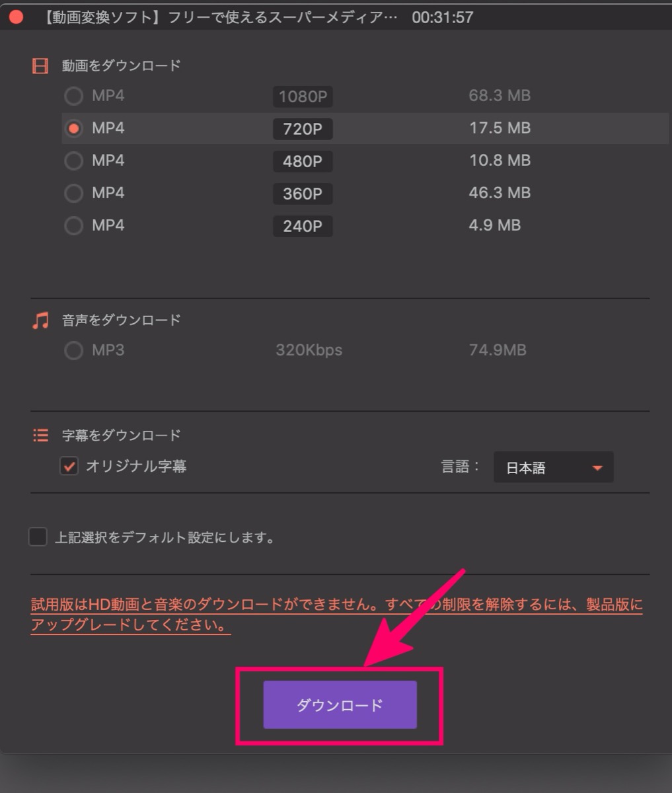The height and width of the screenshot is (793, 672).
Task: Click the 46.3 MB file size
Action: pyautogui.click(x=500, y=193)
